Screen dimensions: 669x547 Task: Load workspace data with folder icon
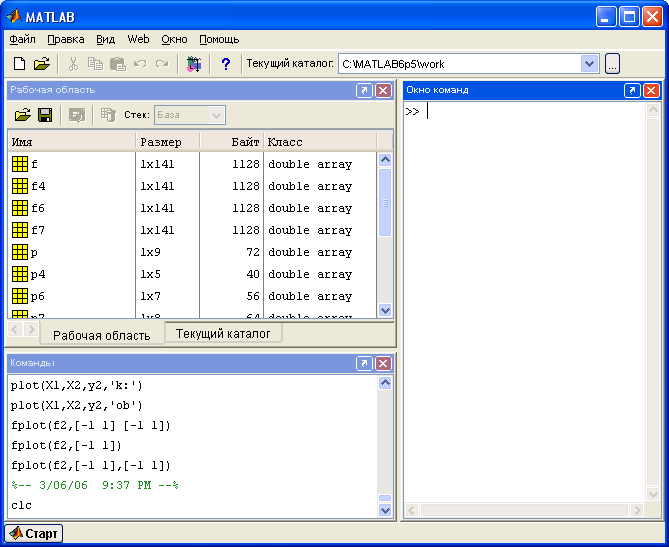tap(22, 115)
